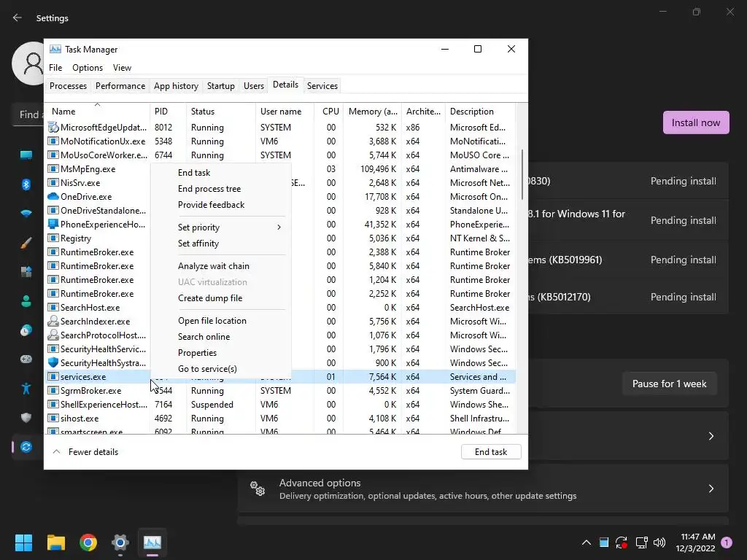Switch to the Users tab
Viewport: 747px width, 560px height.
pyautogui.click(x=253, y=86)
